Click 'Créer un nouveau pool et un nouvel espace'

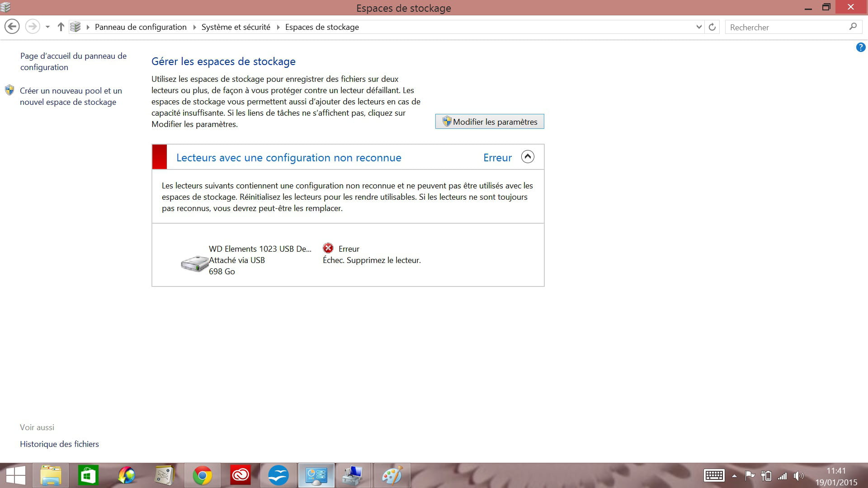pyautogui.click(x=71, y=96)
